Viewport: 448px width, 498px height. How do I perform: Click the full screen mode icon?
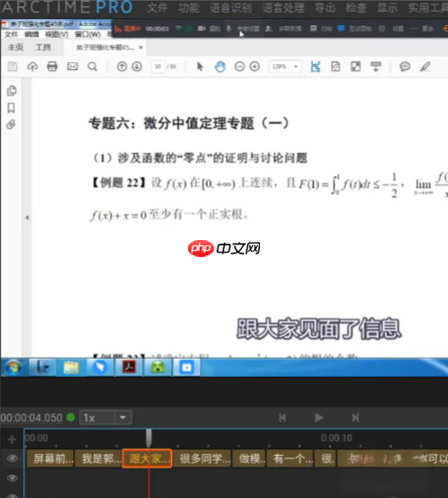pos(355,67)
